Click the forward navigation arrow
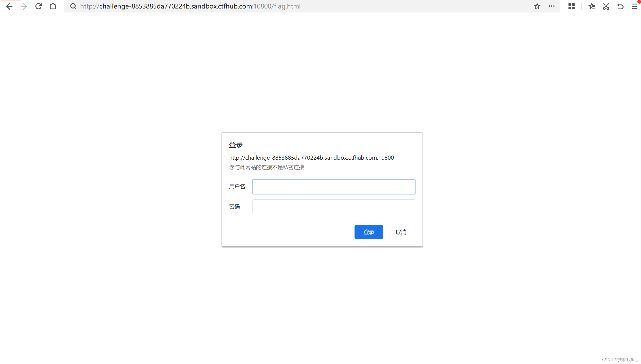The height and width of the screenshot is (364, 641). click(24, 6)
